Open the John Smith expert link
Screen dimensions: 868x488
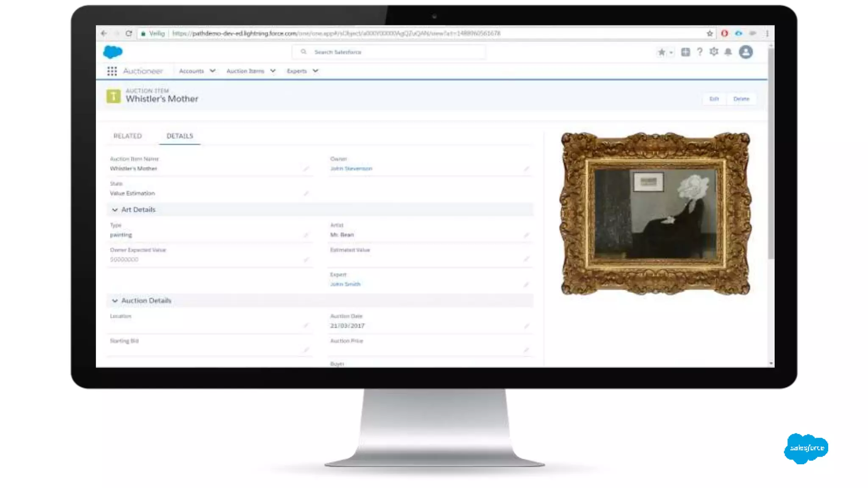point(345,284)
